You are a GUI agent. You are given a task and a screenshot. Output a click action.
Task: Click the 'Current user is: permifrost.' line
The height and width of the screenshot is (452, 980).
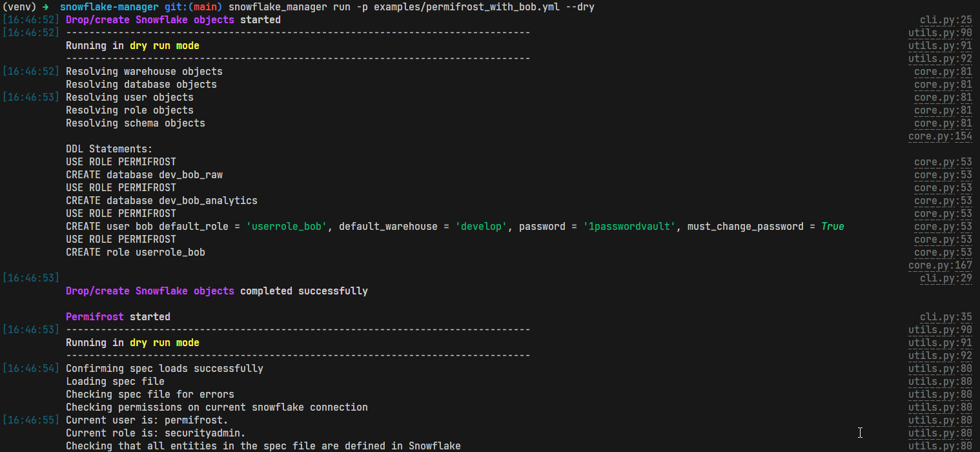click(147, 420)
